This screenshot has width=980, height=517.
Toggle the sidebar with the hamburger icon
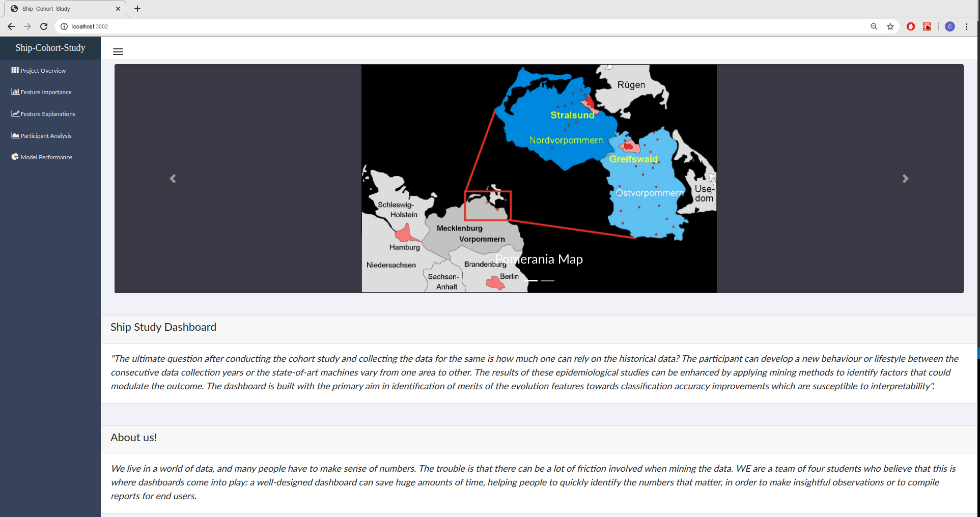(x=118, y=51)
